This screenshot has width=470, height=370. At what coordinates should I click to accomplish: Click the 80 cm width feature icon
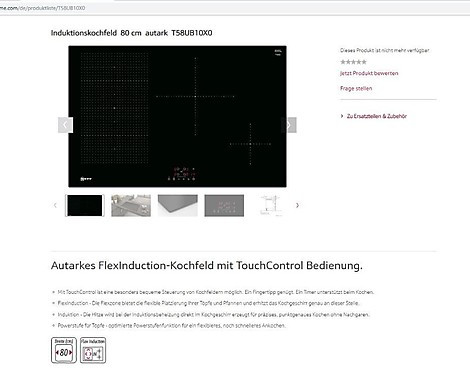[x=64, y=350]
